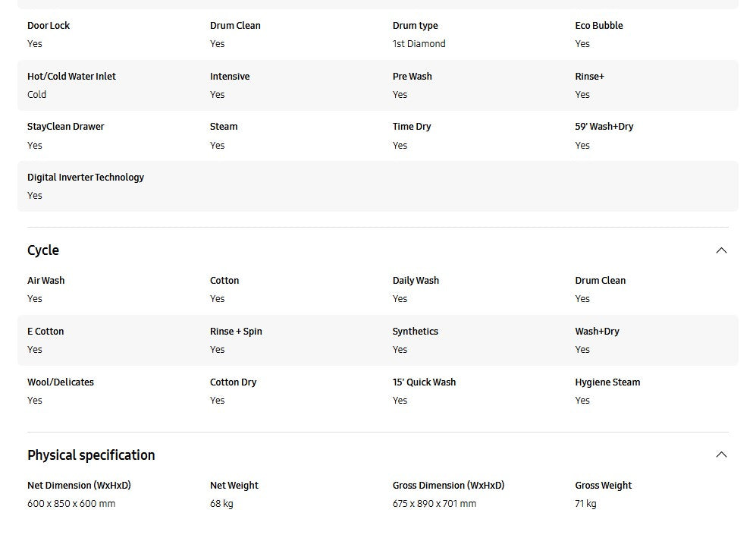Screen dimensions: 756x560
Task: Click the Eco Bubble feature label
Action: [x=599, y=26]
